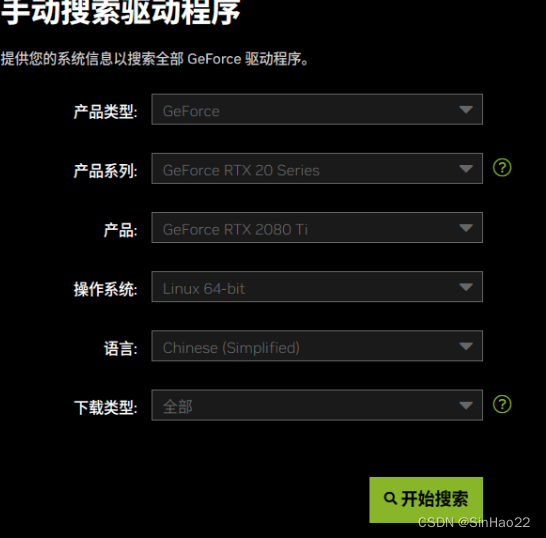Click the arrow of the Chinese (Simplified) dropdown

point(466,346)
